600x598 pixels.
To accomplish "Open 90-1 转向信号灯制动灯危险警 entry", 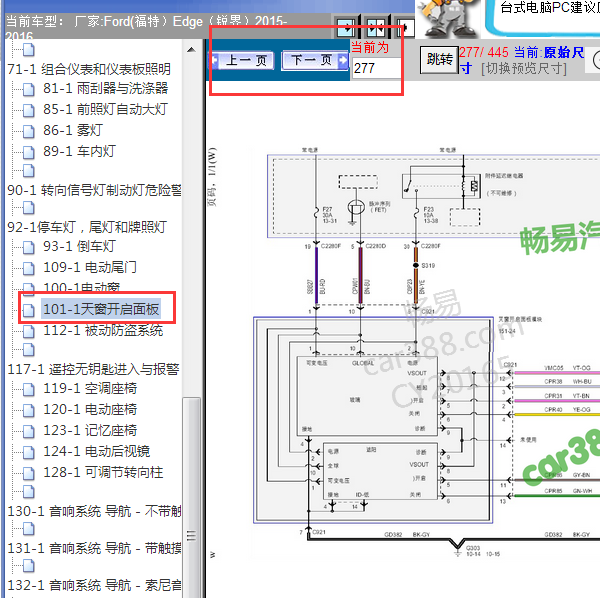I will click(x=94, y=190).
